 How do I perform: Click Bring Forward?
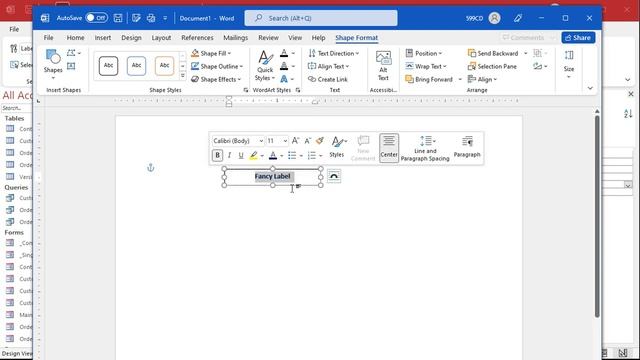pos(429,79)
